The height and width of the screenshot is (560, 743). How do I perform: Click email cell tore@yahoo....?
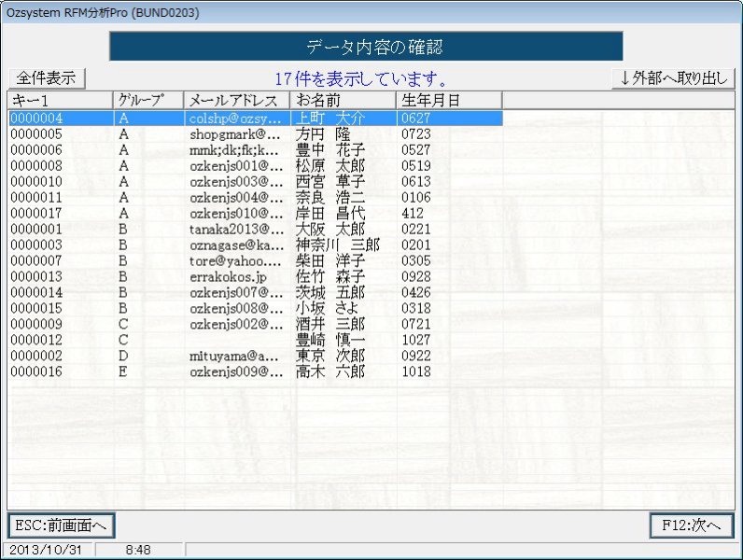tap(235, 261)
